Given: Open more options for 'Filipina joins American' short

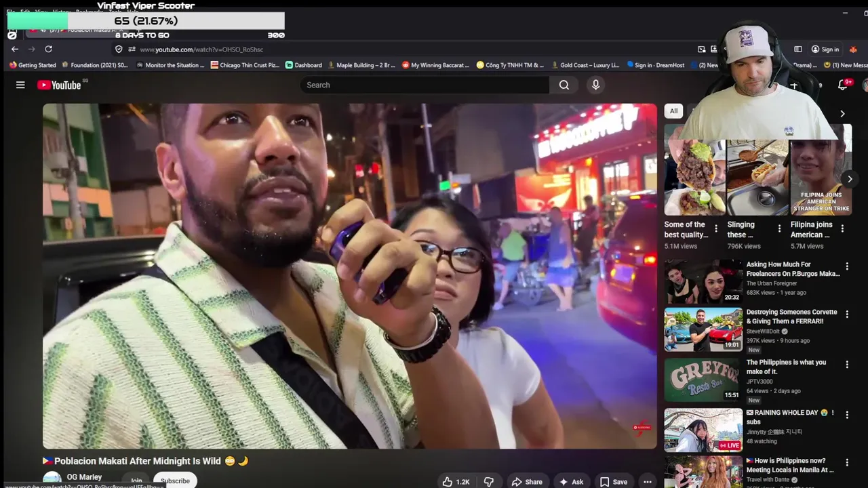Looking at the screenshot, I should [x=842, y=229].
